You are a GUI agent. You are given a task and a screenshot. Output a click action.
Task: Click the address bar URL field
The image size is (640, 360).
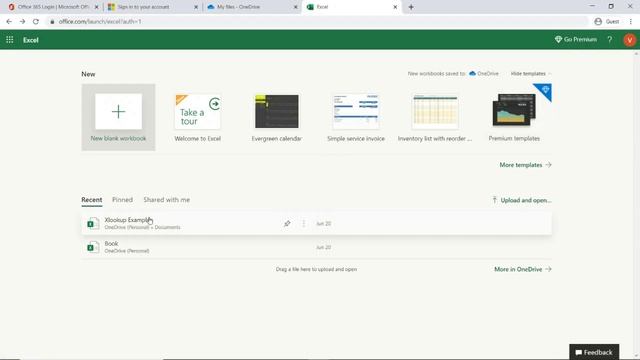click(x=318, y=21)
